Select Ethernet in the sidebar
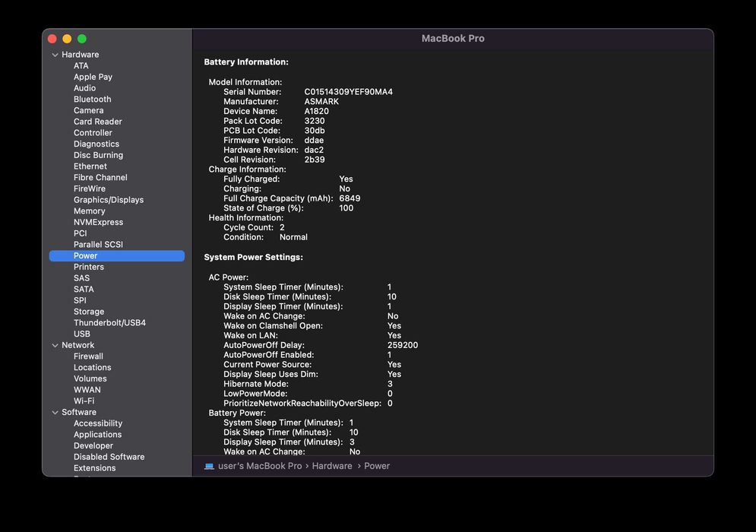The height and width of the screenshot is (532, 756). tap(90, 166)
